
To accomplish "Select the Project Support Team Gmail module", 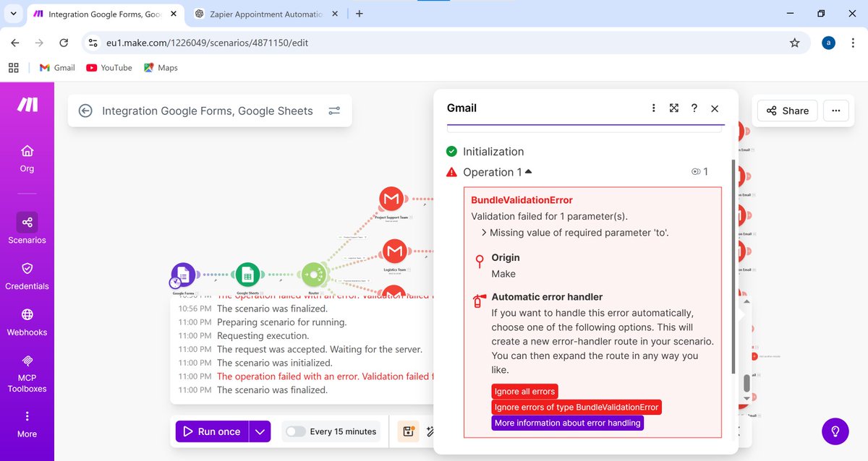I will tap(391, 199).
